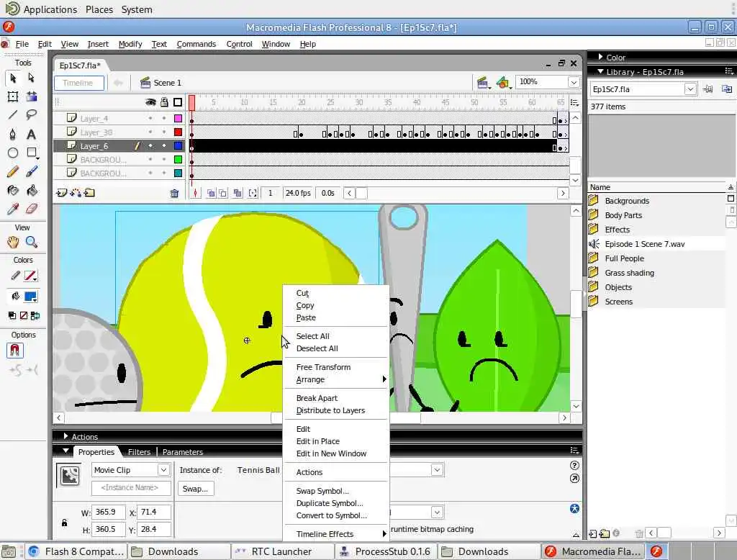
Task: Expand the Actions panel
Action: [65, 436]
